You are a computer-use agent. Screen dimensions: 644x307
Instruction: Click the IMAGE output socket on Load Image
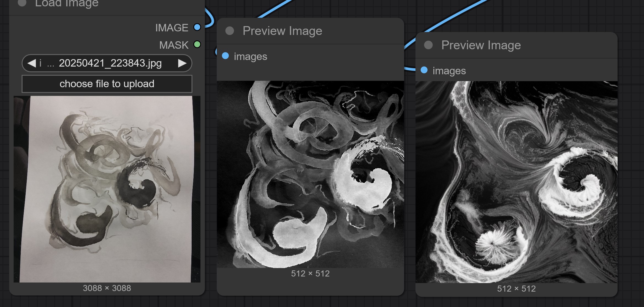197,27
